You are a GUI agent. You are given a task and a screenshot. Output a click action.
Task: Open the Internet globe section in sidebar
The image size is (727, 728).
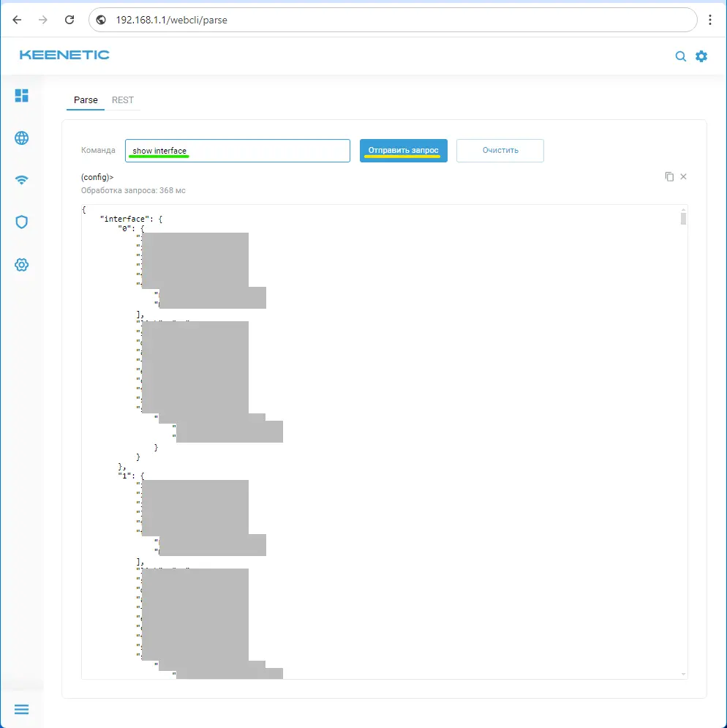click(x=22, y=138)
